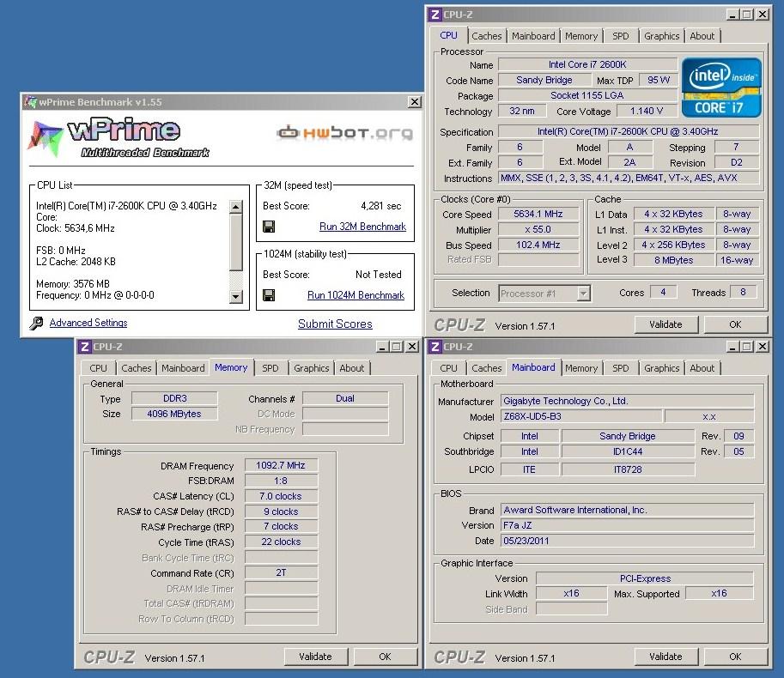Click Validate in the Mainboard window

pos(665,657)
